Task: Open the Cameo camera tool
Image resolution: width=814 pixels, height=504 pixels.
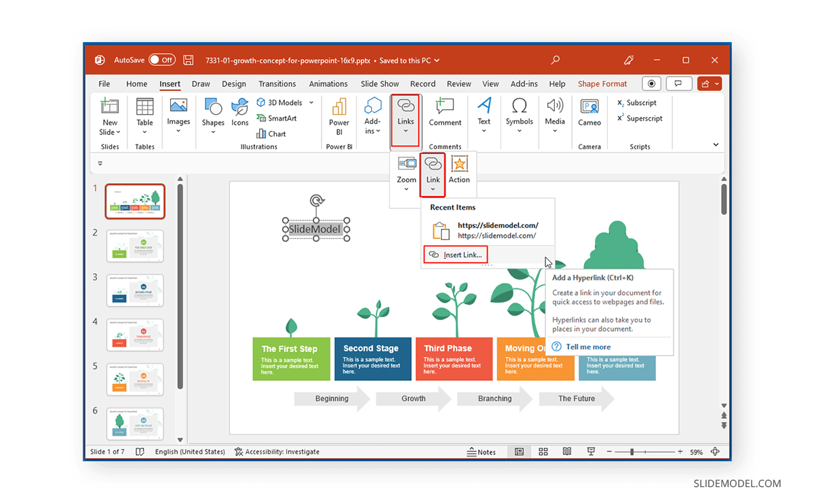Action: coord(589,115)
